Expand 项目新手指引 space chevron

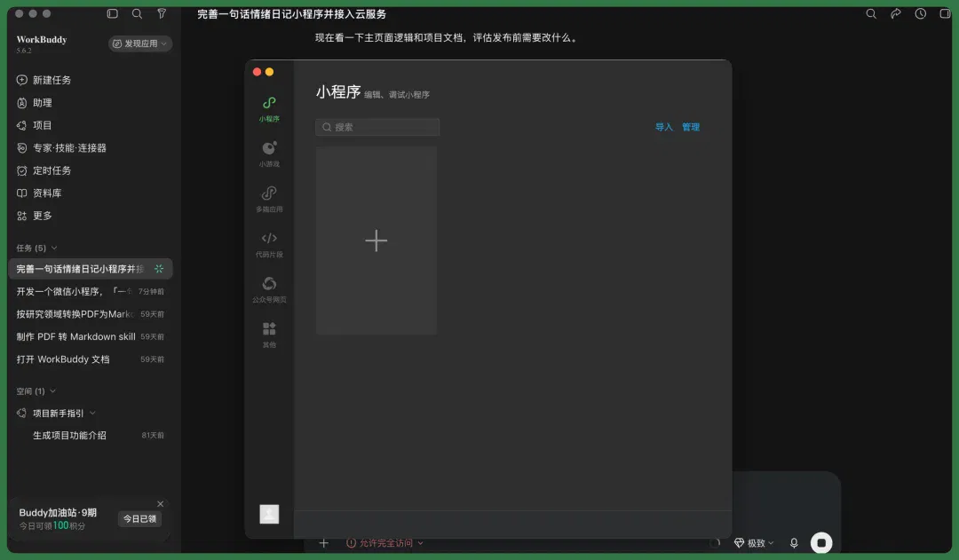[x=92, y=414]
